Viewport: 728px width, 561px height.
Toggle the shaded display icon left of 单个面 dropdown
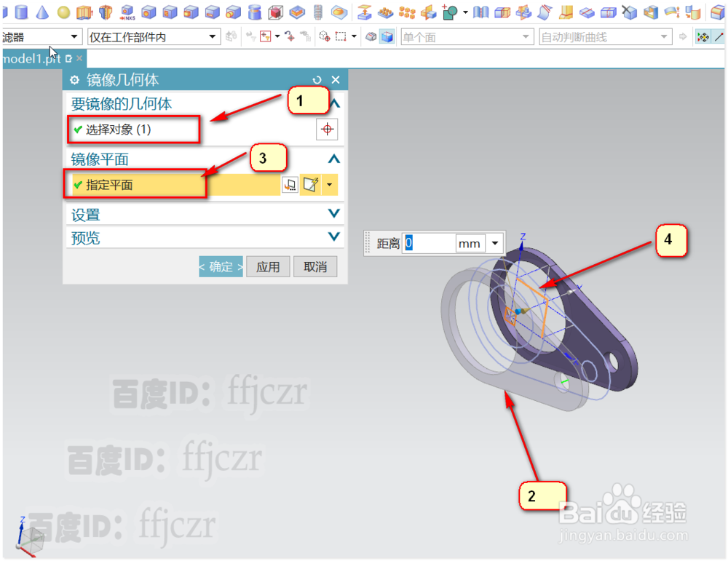coord(371,36)
